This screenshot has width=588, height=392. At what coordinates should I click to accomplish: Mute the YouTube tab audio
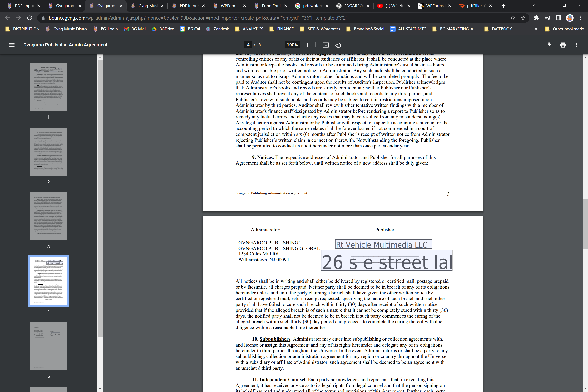coord(401,6)
